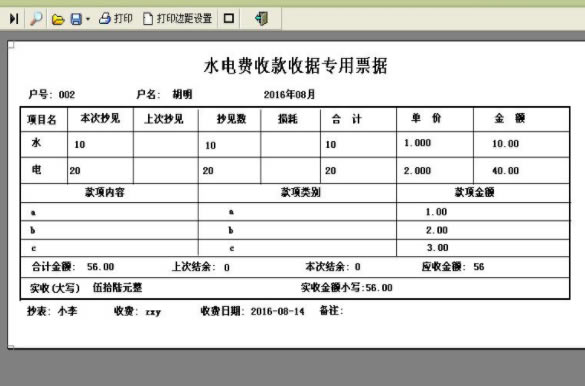The width and height of the screenshot is (585, 386).
Task: Open the magnifier zoom tool
Action: [x=36, y=18]
